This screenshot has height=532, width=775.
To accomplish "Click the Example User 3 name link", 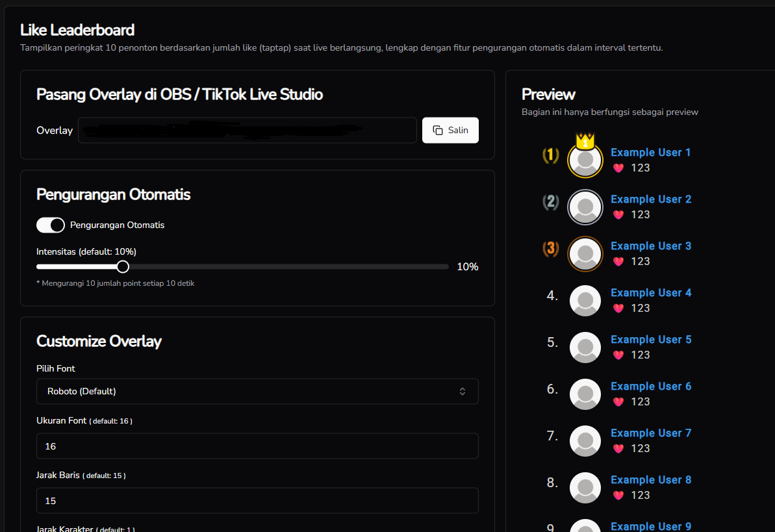I will [651, 246].
